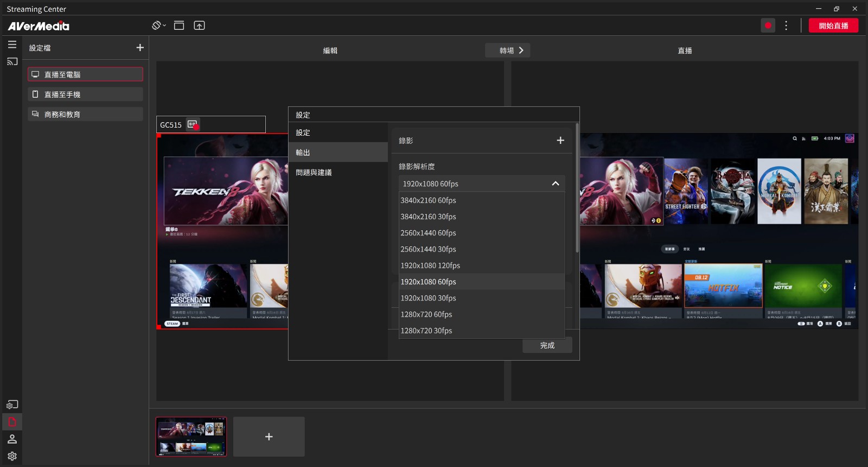
Task: Click the export share toolbar icon
Action: (199, 26)
